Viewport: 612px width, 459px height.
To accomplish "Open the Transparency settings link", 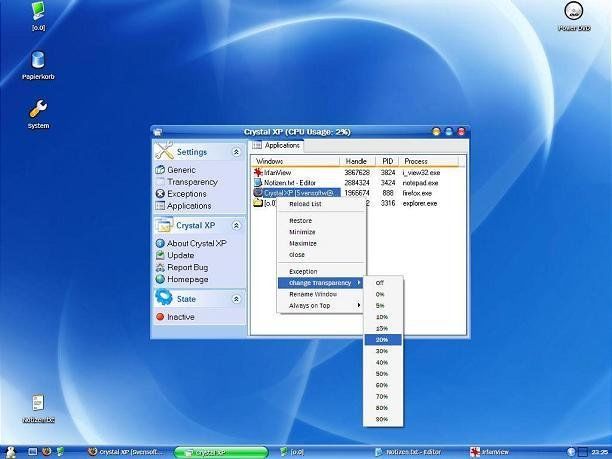I will [x=192, y=182].
